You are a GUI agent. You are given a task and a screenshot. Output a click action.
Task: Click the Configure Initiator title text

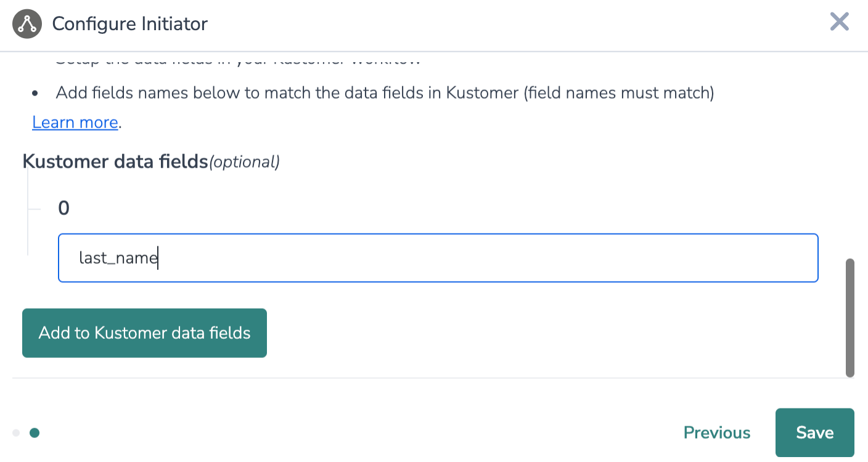click(x=129, y=24)
